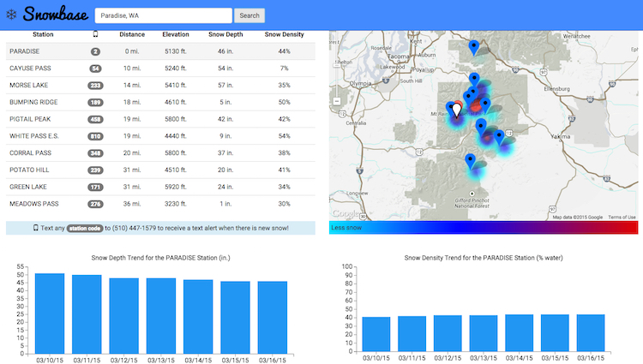The height and width of the screenshot is (364, 643).
Task: Click the phone icon in text alert banner
Action: click(x=36, y=229)
